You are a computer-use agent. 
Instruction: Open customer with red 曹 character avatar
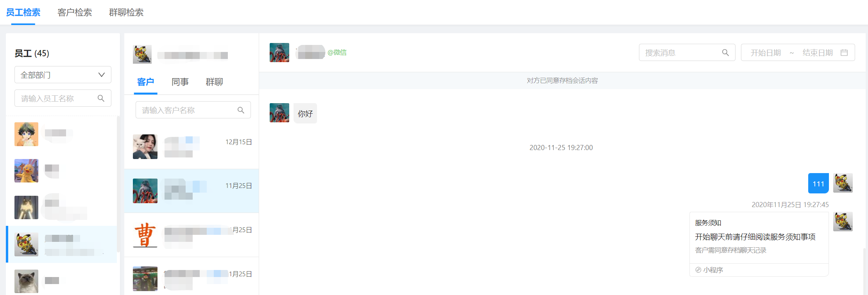coord(191,235)
